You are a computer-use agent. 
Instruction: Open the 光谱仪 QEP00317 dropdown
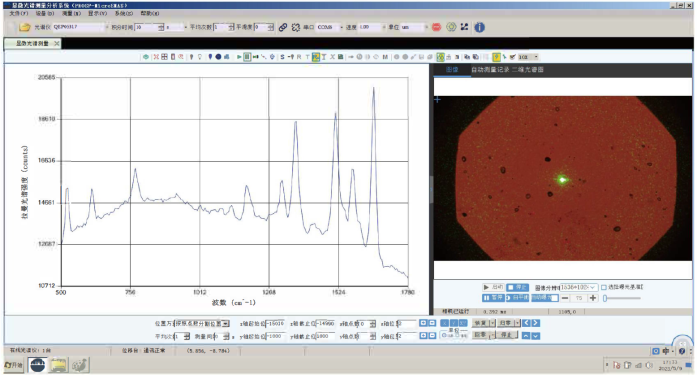coord(106,27)
